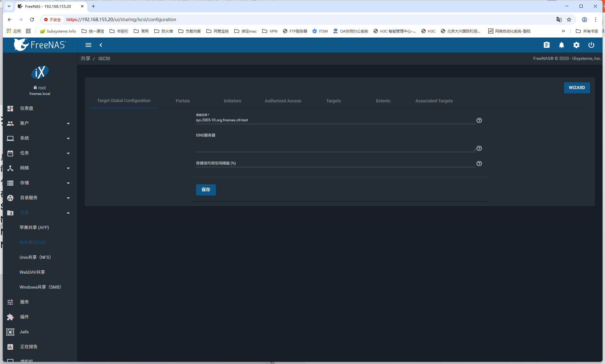
Task: Switch to the Extents tab
Action: 383,101
